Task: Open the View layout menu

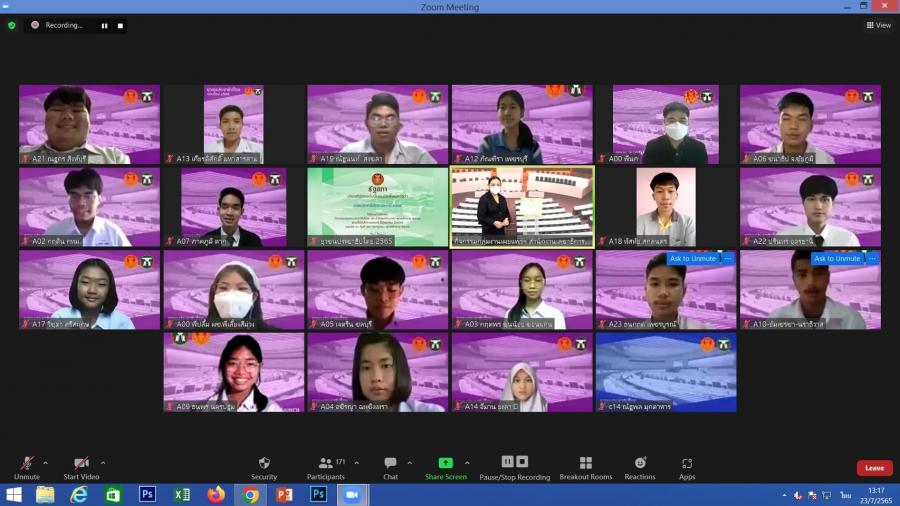Action: coord(878,25)
